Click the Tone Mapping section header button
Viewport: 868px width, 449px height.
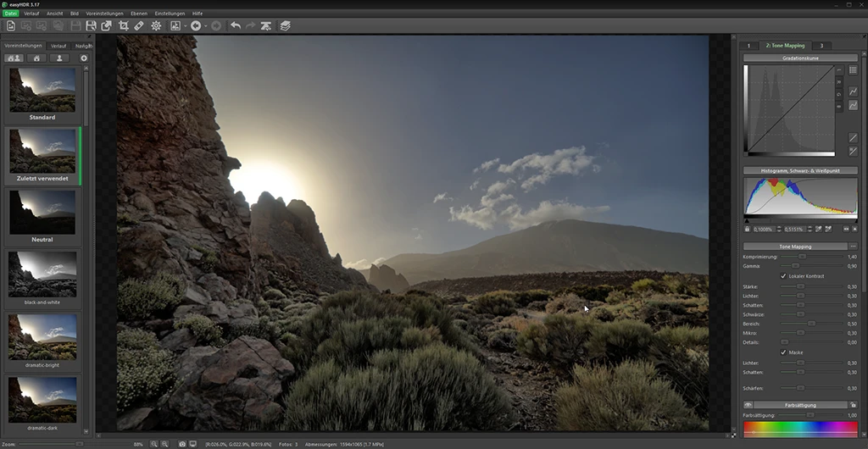click(x=795, y=246)
